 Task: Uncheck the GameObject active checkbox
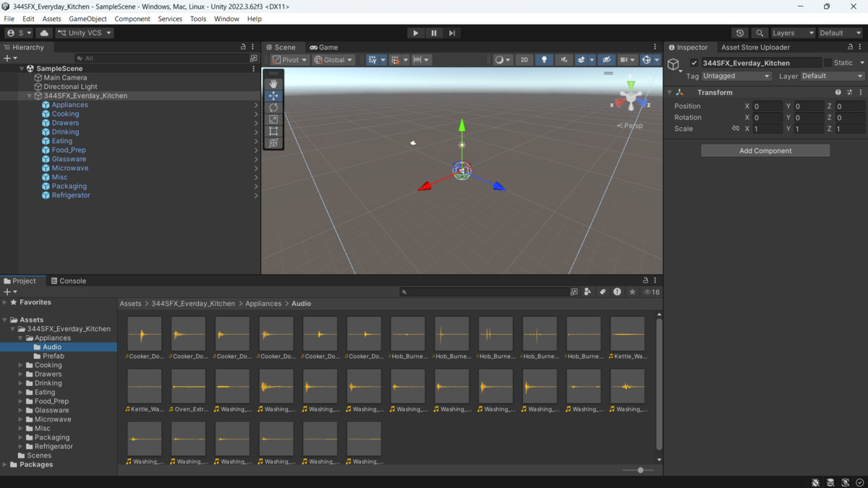pyautogui.click(x=694, y=63)
